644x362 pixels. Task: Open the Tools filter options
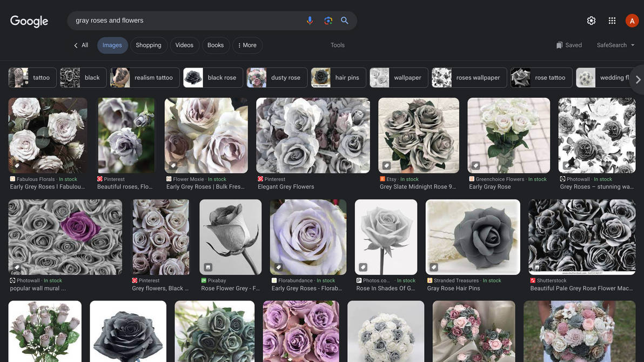click(x=338, y=45)
